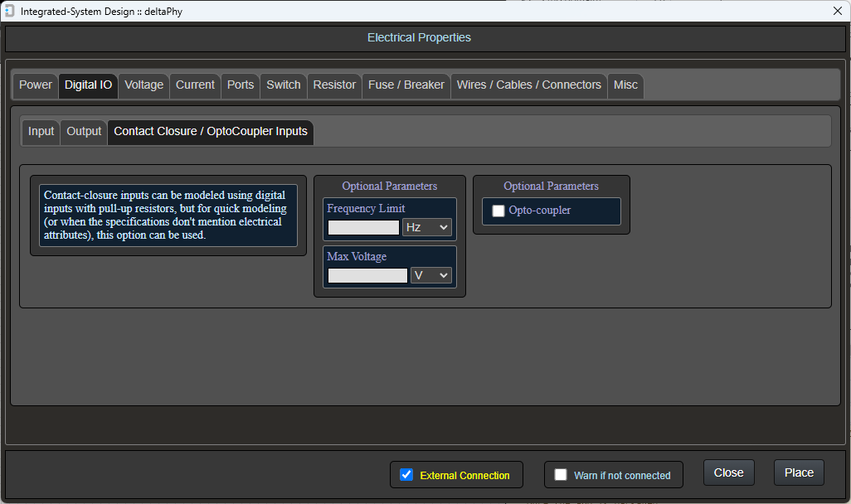Click the Frequency Limit input field
This screenshot has height=504, width=851.
point(363,227)
